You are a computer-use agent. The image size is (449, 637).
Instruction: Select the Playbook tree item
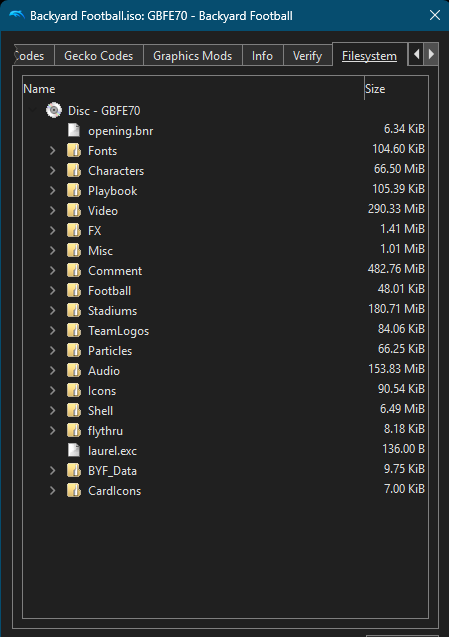click(x=113, y=191)
